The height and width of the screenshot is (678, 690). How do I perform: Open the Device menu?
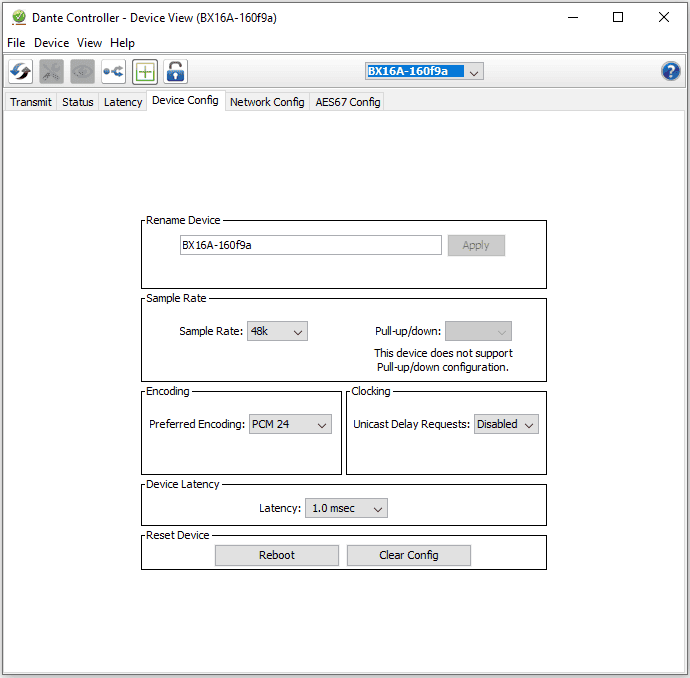(52, 43)
